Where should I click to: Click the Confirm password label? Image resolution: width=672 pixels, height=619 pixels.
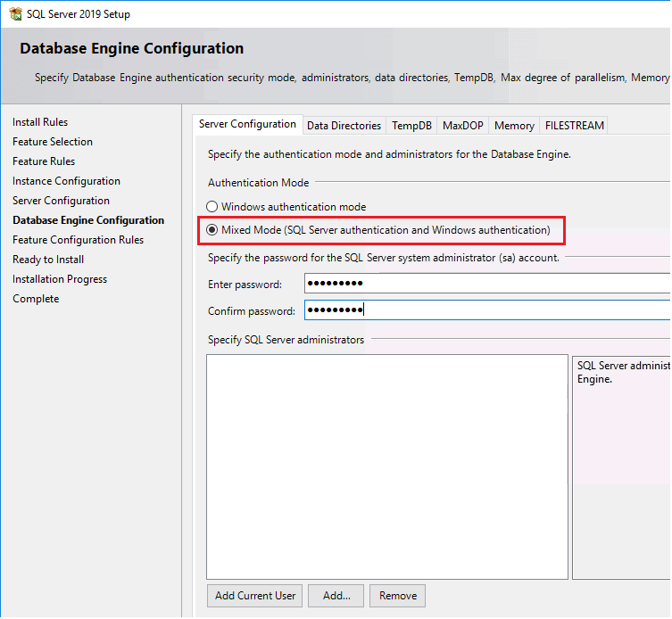pos(252,311)
